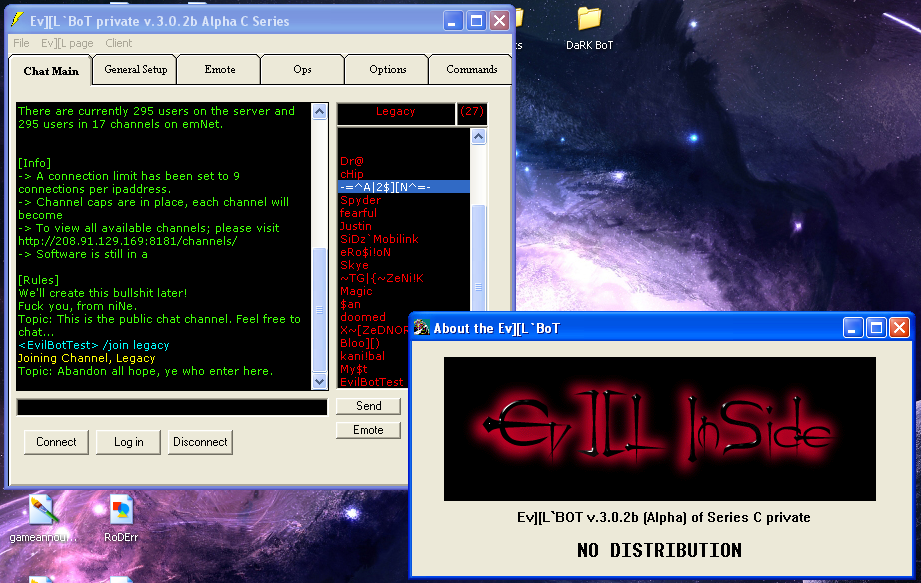Switch to the General Setup tab
This screenshot has height=583, width=921.
(135, 70)
